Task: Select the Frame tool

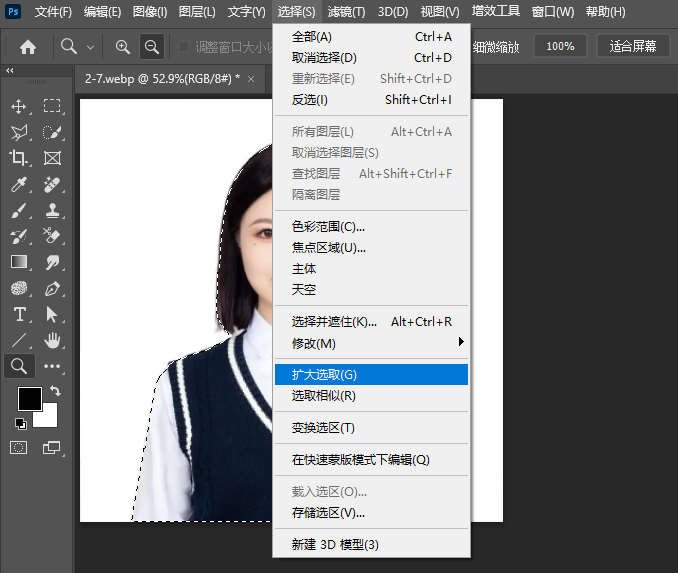Action: point(52,158)
